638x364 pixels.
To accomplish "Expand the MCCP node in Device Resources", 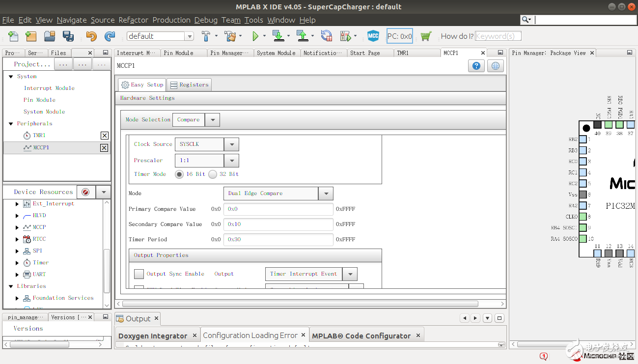I will (18, 227).
